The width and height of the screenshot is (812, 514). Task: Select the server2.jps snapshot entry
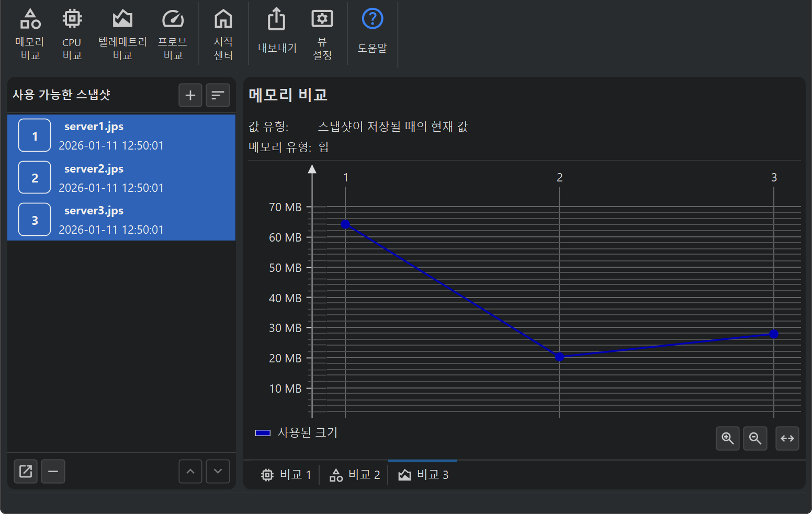[121, 178]
